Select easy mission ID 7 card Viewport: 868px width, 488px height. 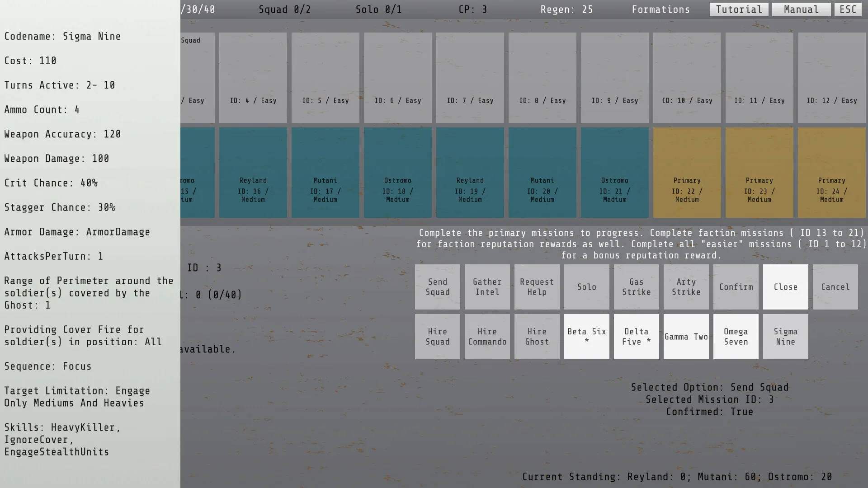click(x=470, y=78)
